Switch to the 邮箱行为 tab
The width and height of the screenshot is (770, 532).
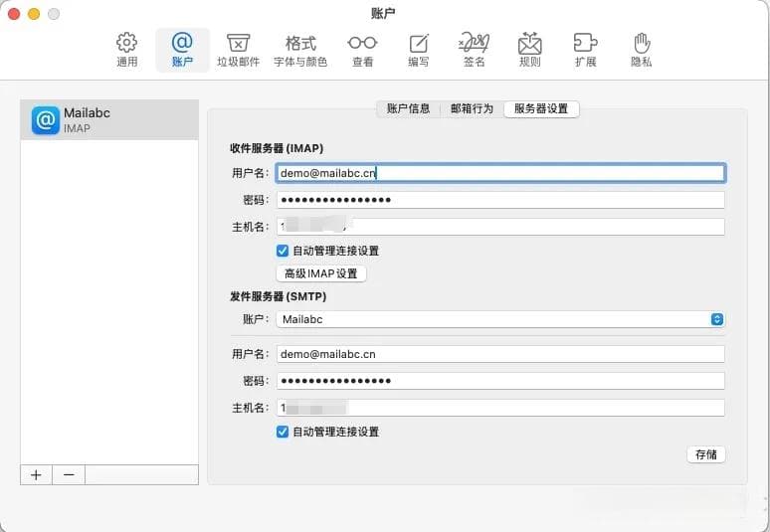pos(472,109)
